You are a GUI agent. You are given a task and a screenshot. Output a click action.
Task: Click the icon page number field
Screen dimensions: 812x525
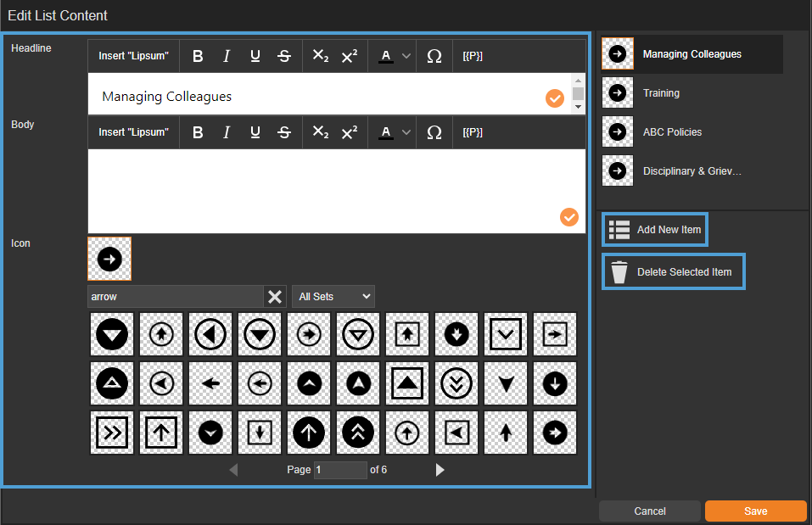pos(339,470)
